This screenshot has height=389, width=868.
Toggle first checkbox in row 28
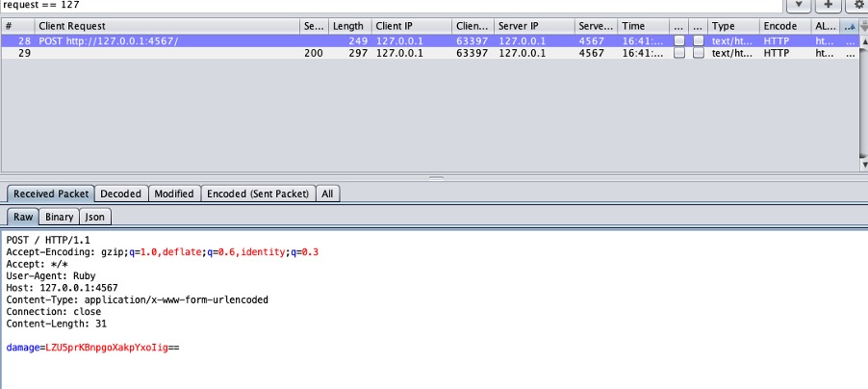pyautogui.click(x=678, y=40)
